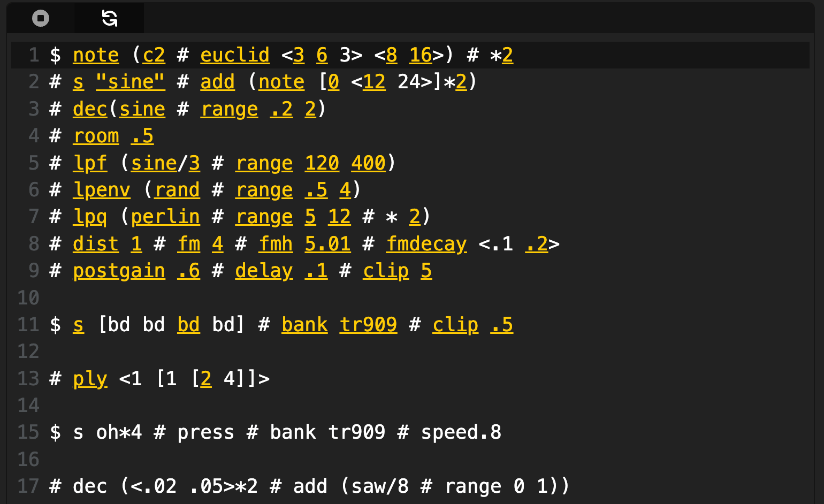Click the 'lpf' function on line 5
Viewport: 824px width, 504px height.
90,163
